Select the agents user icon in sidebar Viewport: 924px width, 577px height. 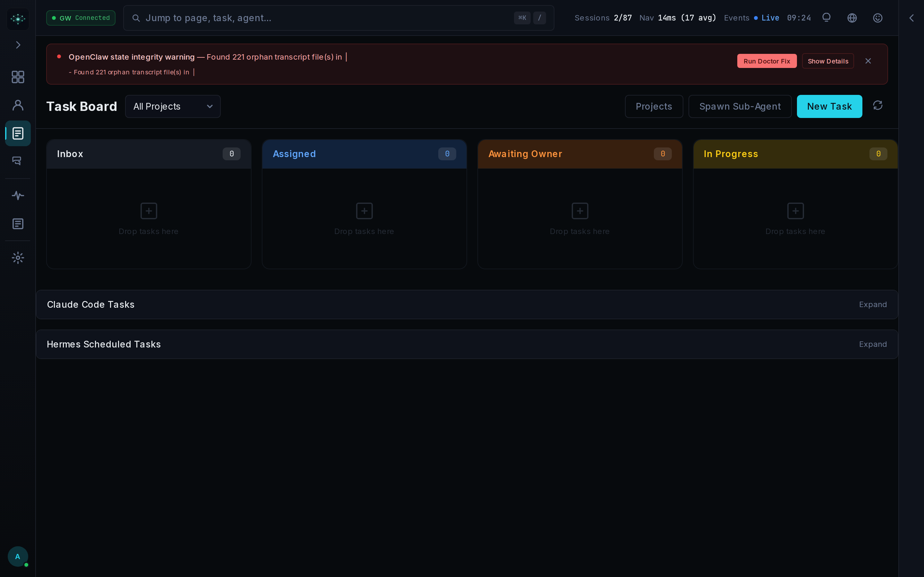point(18,105)
